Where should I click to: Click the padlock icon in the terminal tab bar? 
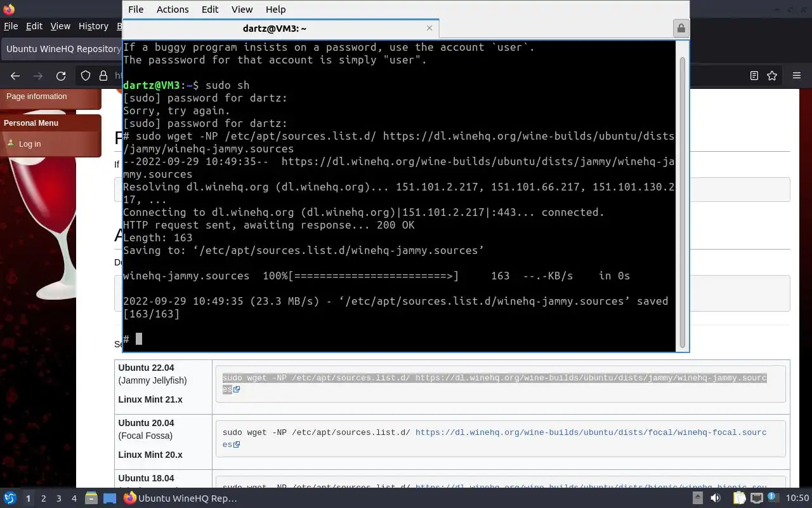(x=681, y=28)
